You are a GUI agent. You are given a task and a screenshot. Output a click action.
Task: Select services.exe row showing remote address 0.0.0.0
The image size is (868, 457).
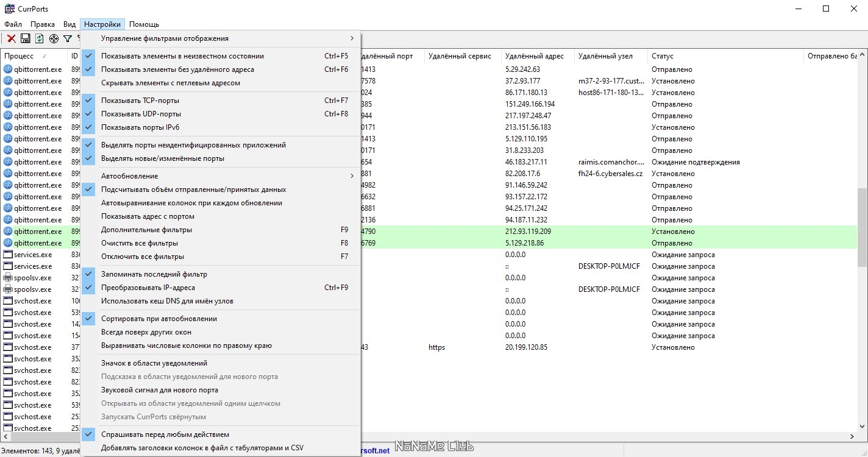click(x=429, y=255)
